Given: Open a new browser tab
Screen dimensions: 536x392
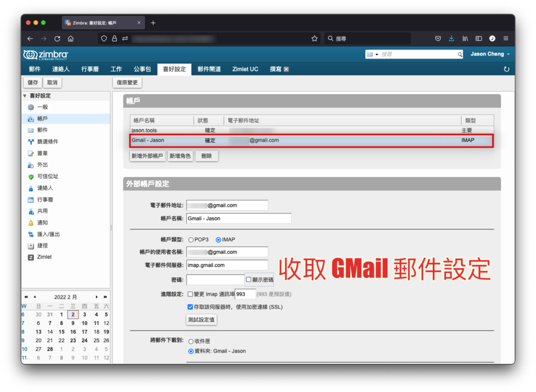Looking at the screenshot, I should 153,23.
